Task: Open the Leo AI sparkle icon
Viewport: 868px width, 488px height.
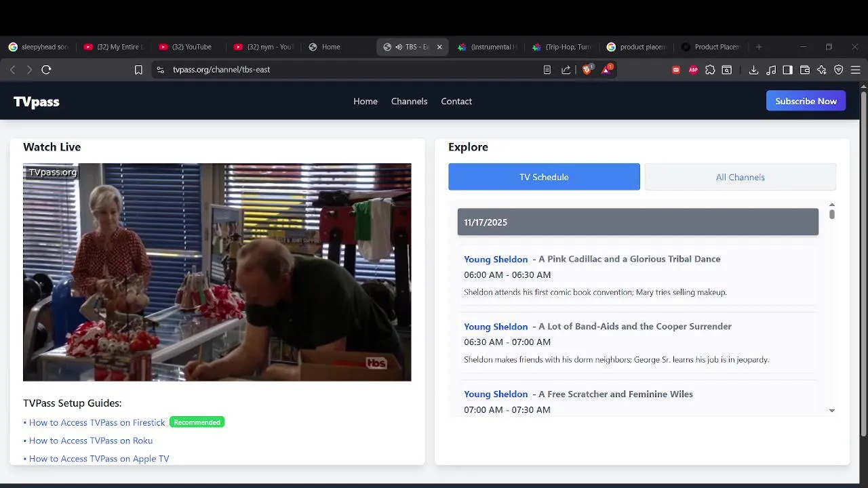Action: pyautogui.click(x=822, y=70)
